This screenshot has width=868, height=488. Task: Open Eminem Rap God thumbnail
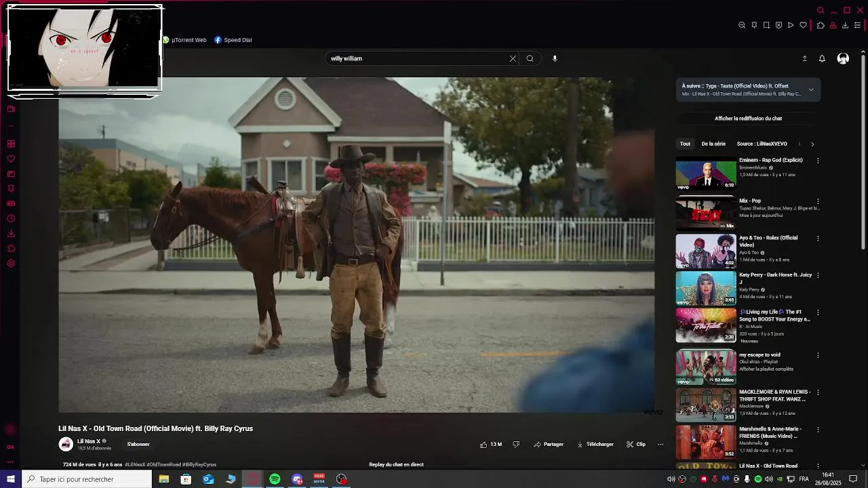[x=705, y=173]
